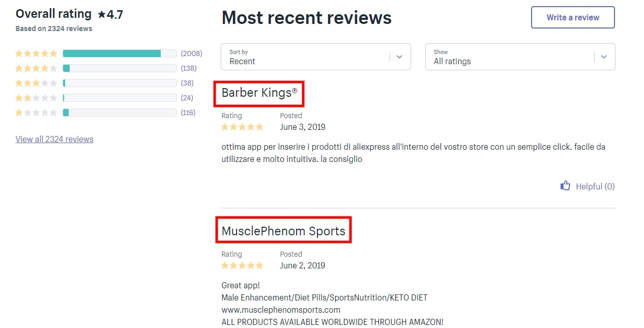Image resolution: width=644 pixels, height=328 pixels.
Task: Click the thumbs-up Helpful icon
Action: tap(565, 186)
